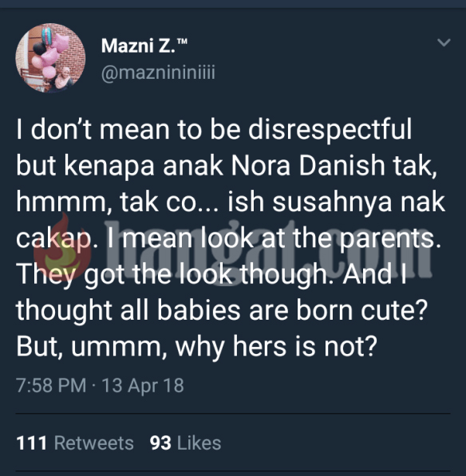The width and height of the screenshot is (466, 476).
Task: Open the tweet options chevron menu
Action: point(444,42)
